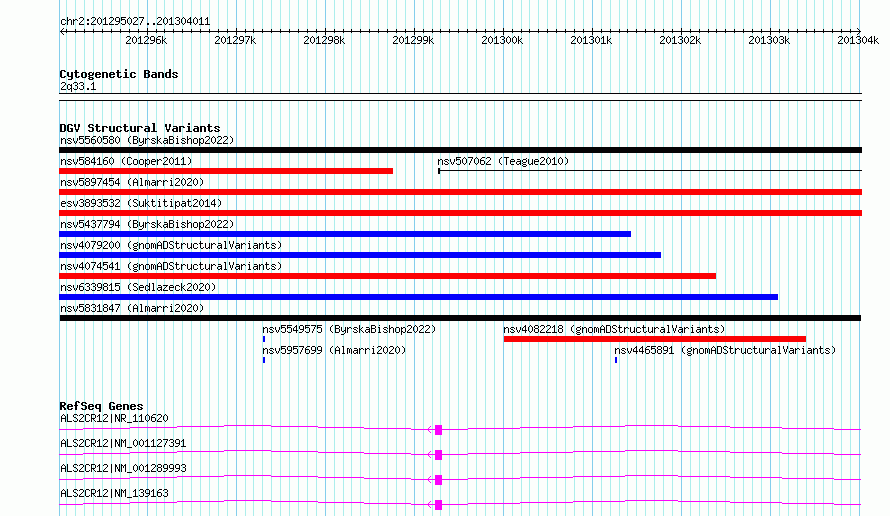Open the nsv5437794 (ByrskaBishop2022) label
Viewport: 890px width, 516px height.
[x=147, y=224]
